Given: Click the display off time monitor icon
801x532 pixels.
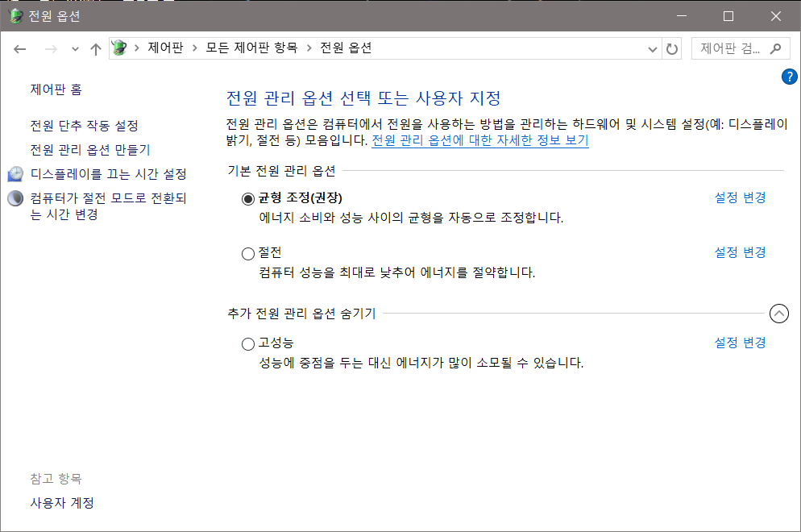Looking at the screenshot, I should [x=15, y=174].
